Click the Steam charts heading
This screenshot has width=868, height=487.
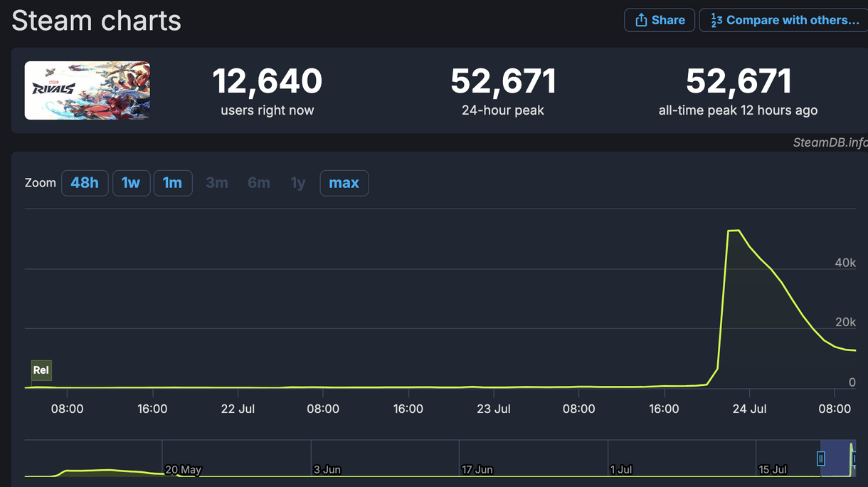(x=97, y=21)
